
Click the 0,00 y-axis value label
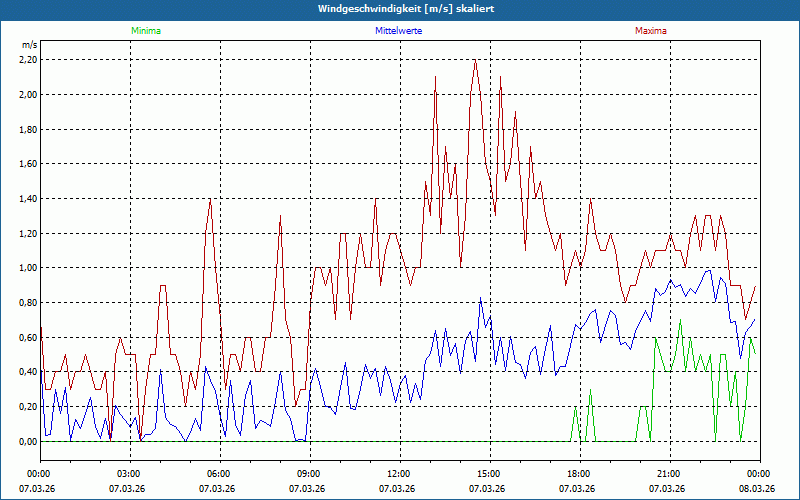click(x=27, y=441)
